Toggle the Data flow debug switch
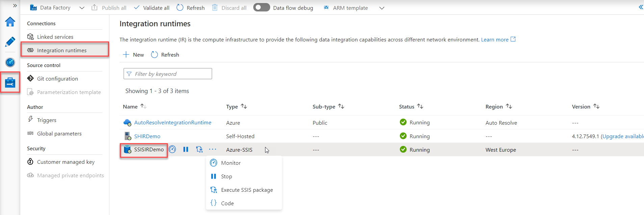Screen dimensions: 644x215 (261, 7)
